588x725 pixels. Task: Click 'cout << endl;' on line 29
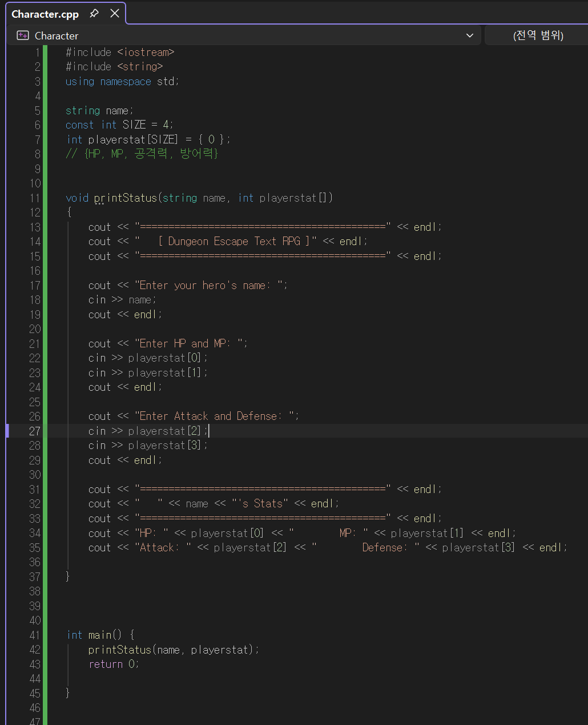125,460
